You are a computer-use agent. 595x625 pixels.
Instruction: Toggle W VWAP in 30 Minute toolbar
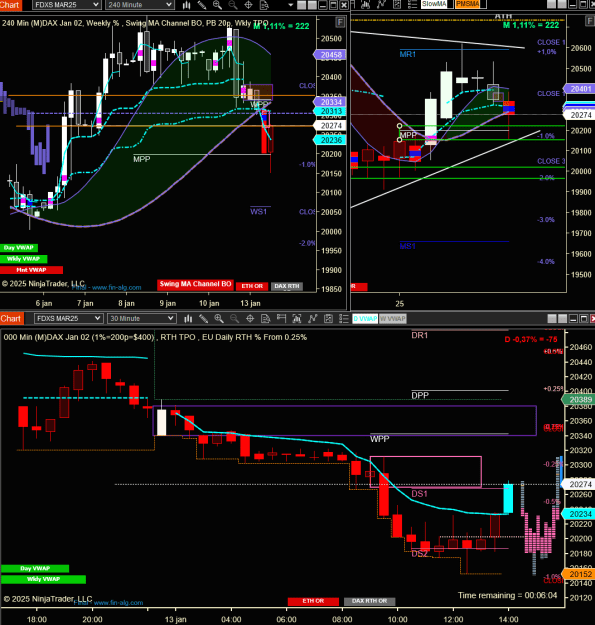[x=393, y=318]
